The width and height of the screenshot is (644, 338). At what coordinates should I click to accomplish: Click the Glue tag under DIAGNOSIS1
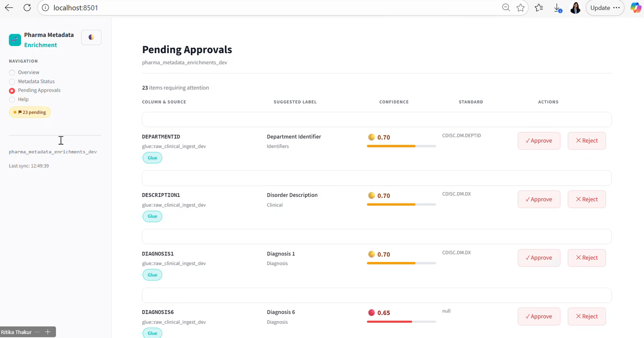click(152, 275)
